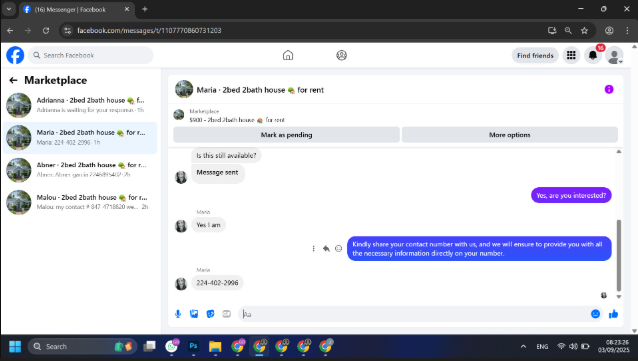638x361 pixels.
Task: Open Task View from the taskbar
Action: pyautogui.click(x=149, y=346)
